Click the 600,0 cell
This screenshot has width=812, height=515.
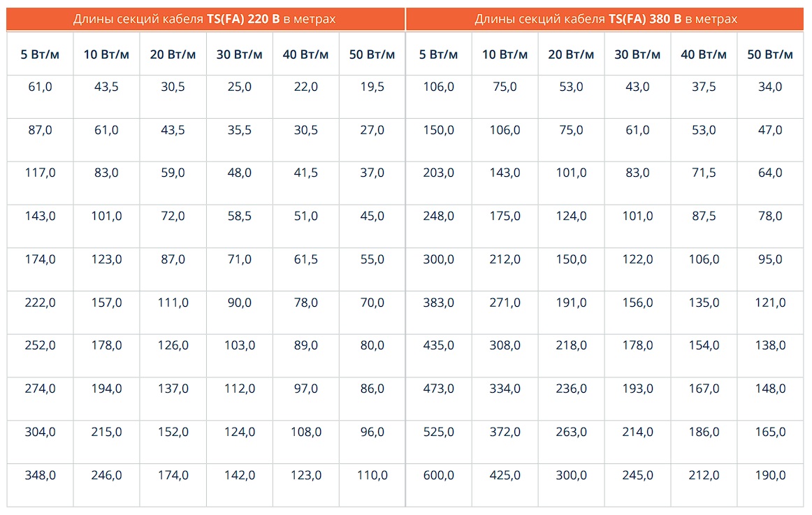pos(438,475)
